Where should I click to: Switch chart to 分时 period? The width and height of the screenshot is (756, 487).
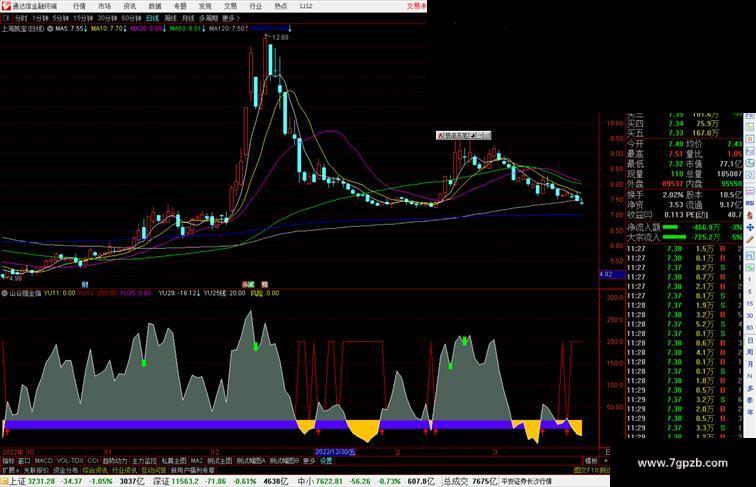20,18
